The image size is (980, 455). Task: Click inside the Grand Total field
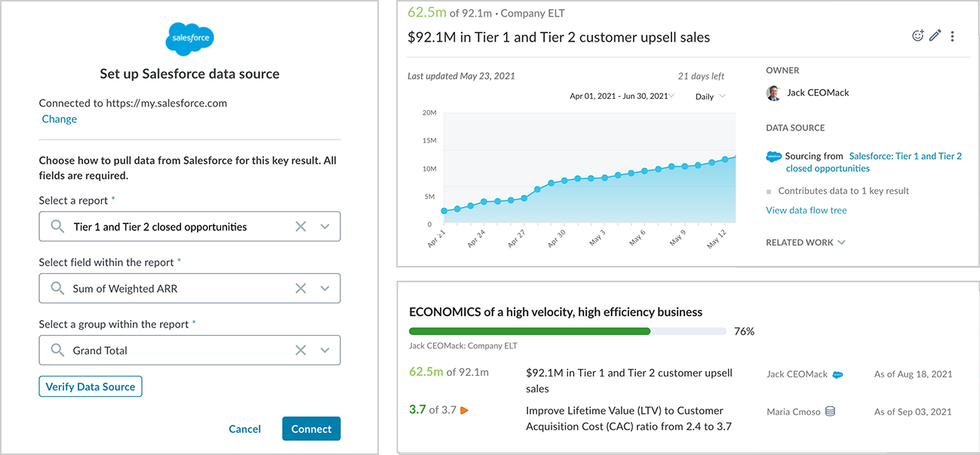[189, 350]
